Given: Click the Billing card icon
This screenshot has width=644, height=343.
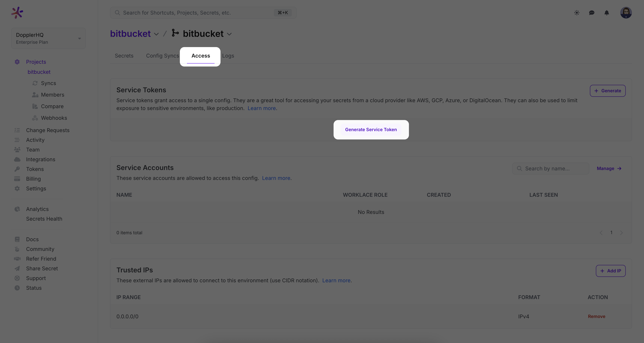Looking at the screenshot, I should point(17,179).
